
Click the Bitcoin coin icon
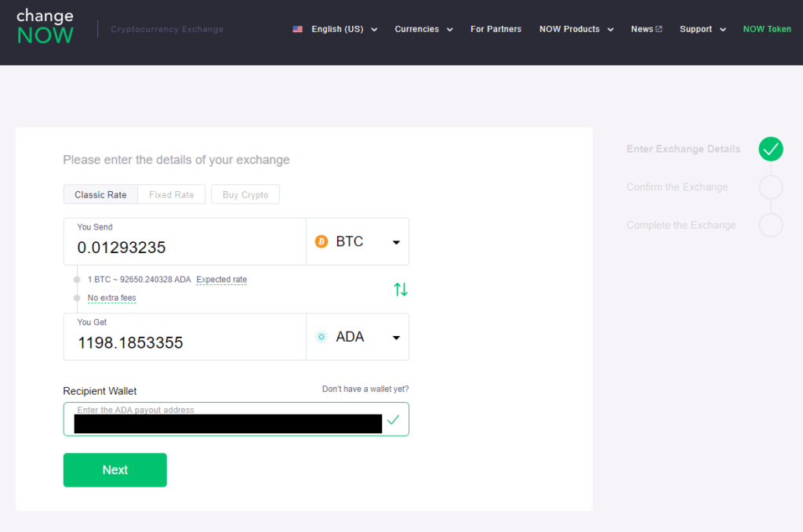click(322, 241)
